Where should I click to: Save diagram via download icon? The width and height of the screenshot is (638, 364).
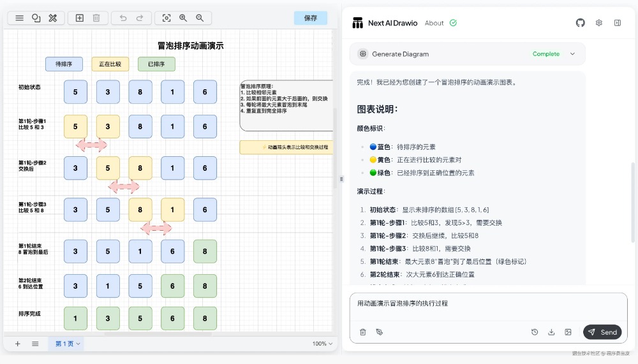pyautogui.click(x=551, y=332)
